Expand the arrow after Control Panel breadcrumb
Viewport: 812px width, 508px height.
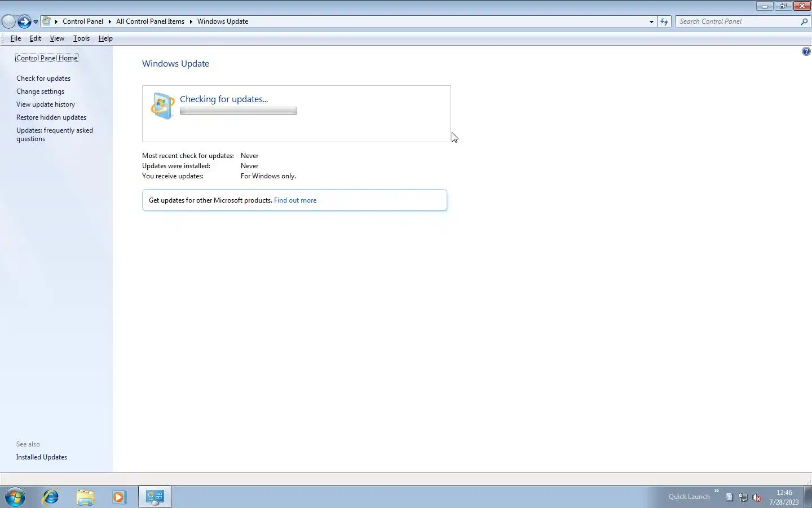coord(110,21)
